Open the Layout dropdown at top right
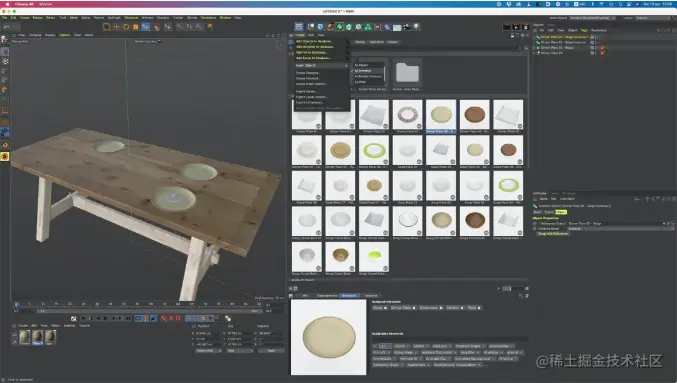This screenshot has height=383, width=677. [x=653, y=18]
